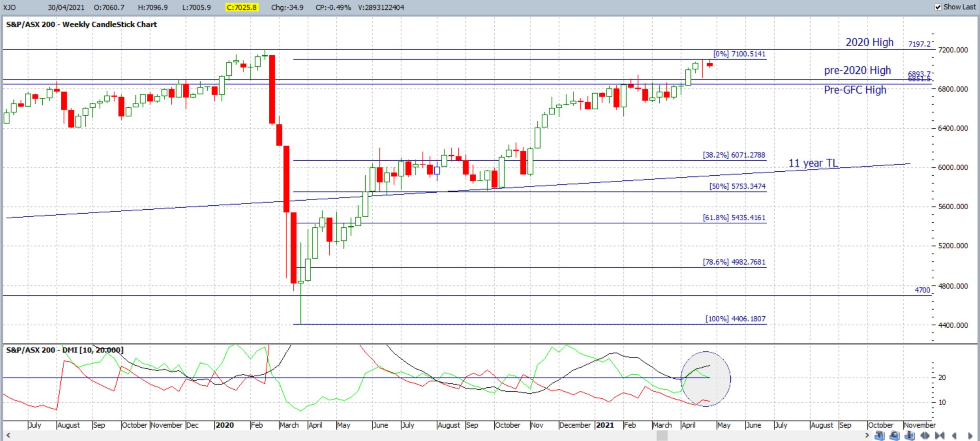This screenshot has height=441, width=980.
Task: Click the scrollbar right arrow
Action: pos(867,435)
